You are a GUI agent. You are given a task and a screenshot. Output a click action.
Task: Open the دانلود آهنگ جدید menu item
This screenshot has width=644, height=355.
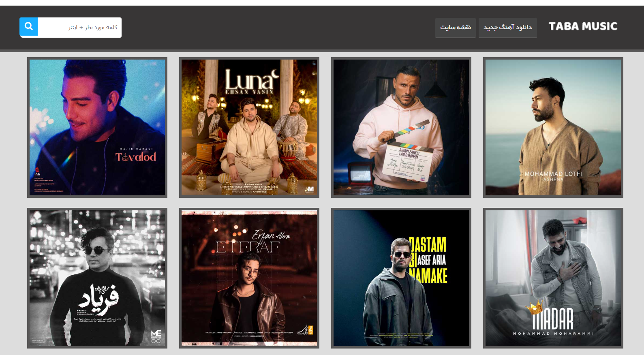(x=507, y=28)
